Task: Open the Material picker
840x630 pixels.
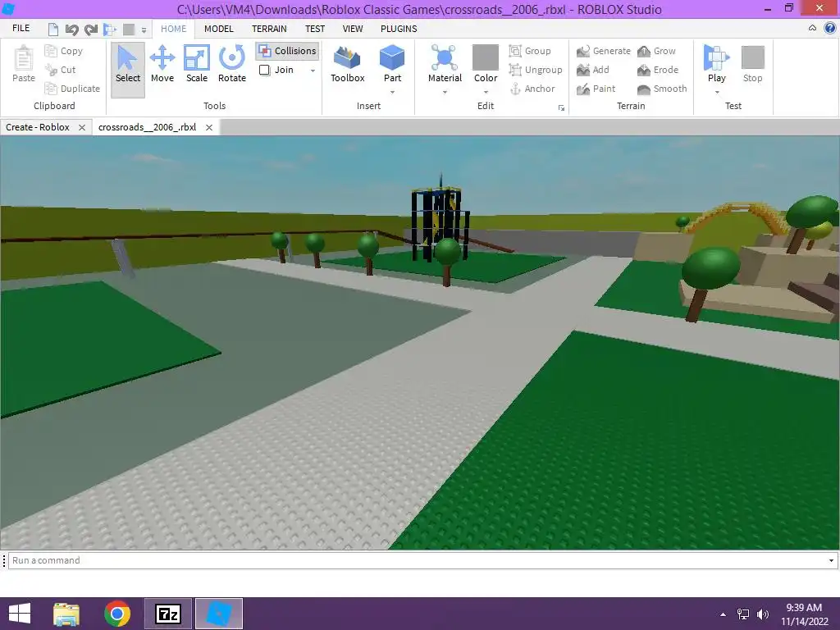Action: [445, 63]
